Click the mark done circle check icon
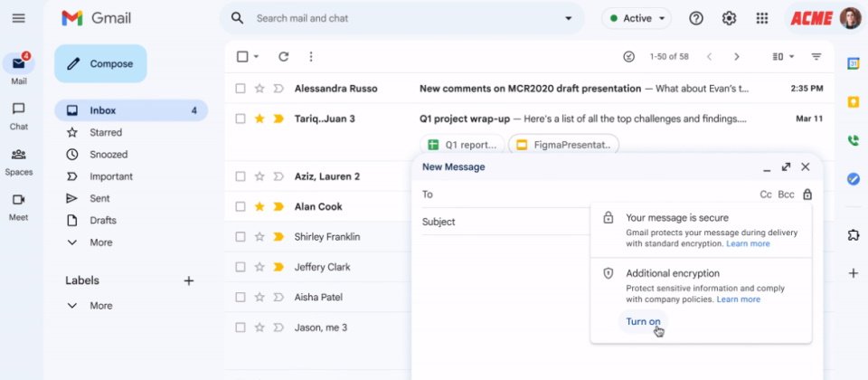The image size is (868, 380). [x=629, y=56]
